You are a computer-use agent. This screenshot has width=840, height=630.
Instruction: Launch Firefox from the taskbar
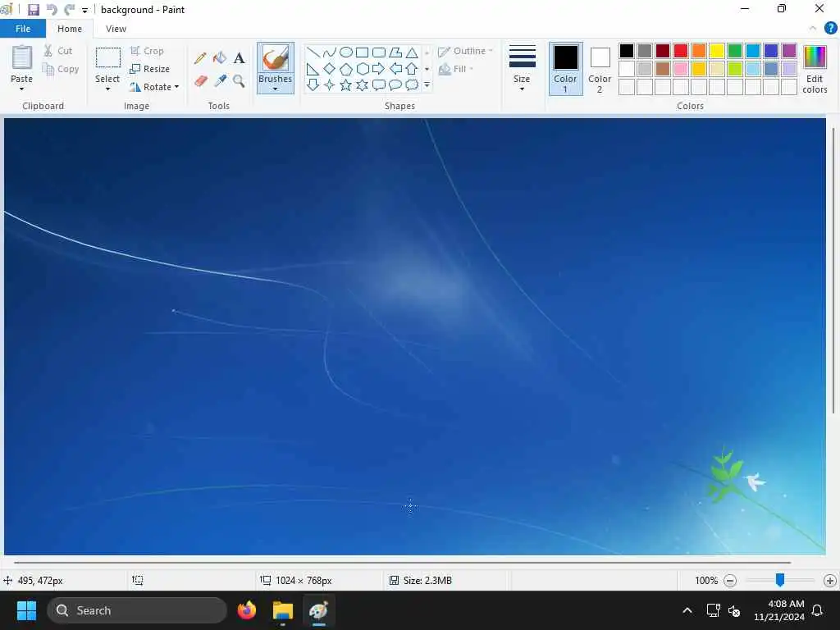click(x=246, y=610)
